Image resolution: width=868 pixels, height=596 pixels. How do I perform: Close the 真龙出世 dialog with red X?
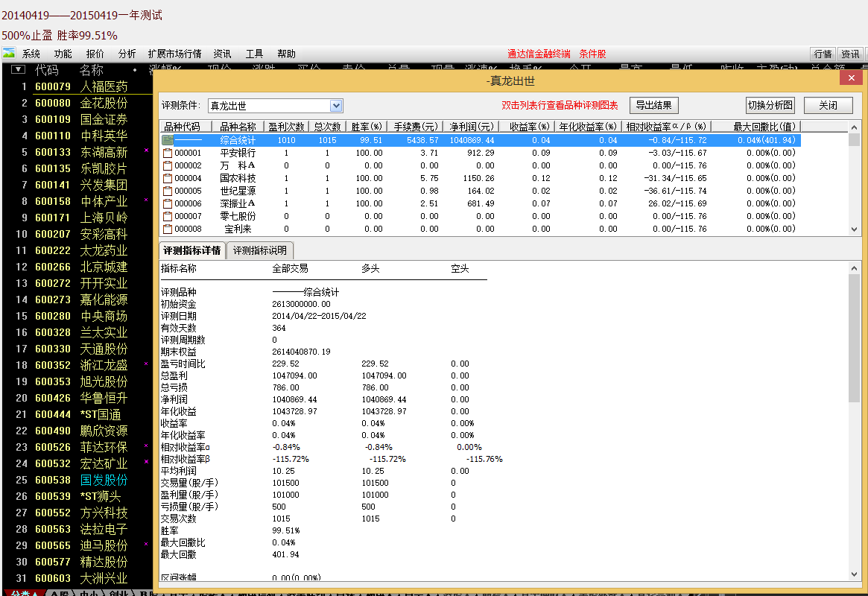pos(852,78)
